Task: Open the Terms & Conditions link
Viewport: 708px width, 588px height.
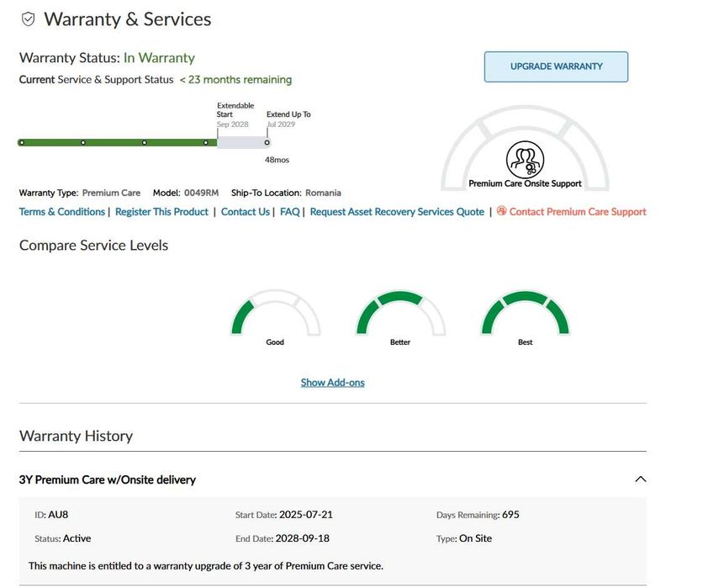Action: [62, 212]
